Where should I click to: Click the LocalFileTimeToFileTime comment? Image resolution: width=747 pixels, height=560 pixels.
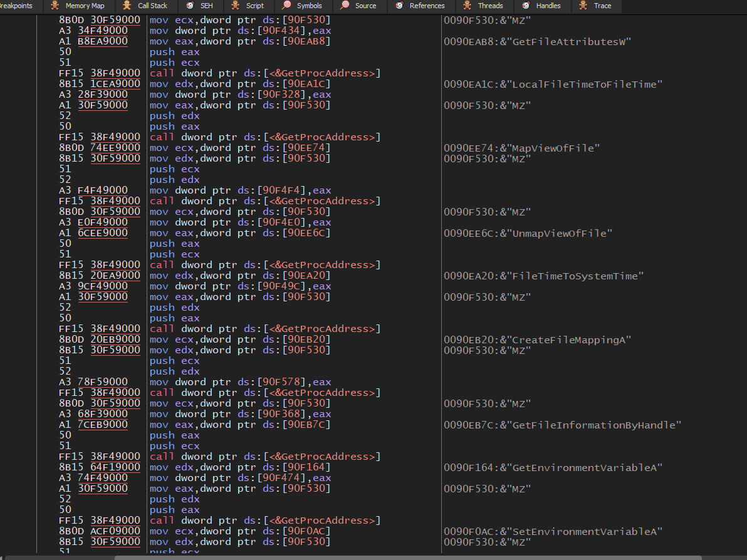pos(553,85)
